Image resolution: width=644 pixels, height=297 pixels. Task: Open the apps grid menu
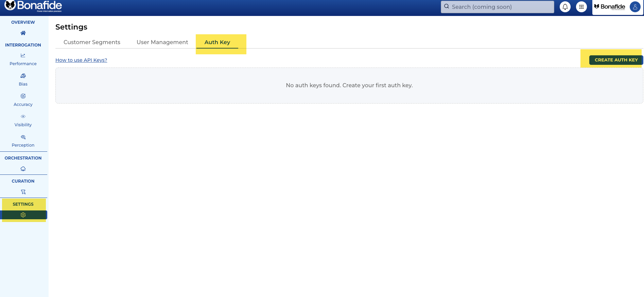(x=581, y=7)
